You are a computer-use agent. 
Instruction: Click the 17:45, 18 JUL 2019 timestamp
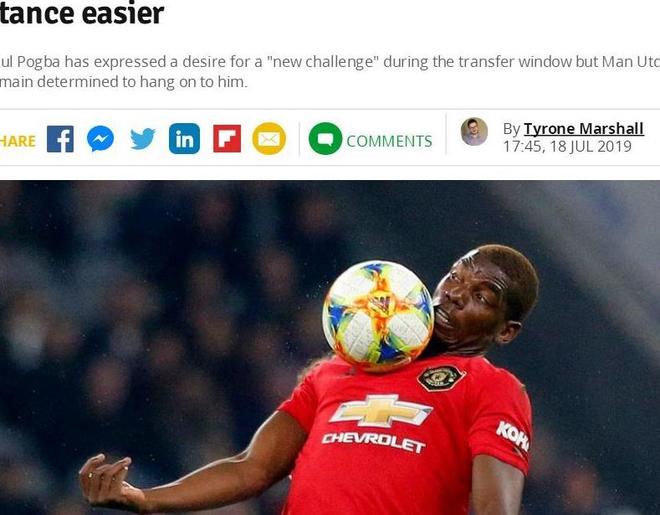pos(567,146)
